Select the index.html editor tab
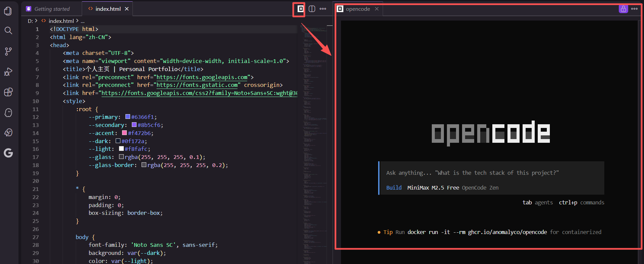 (x=108, y=9)
